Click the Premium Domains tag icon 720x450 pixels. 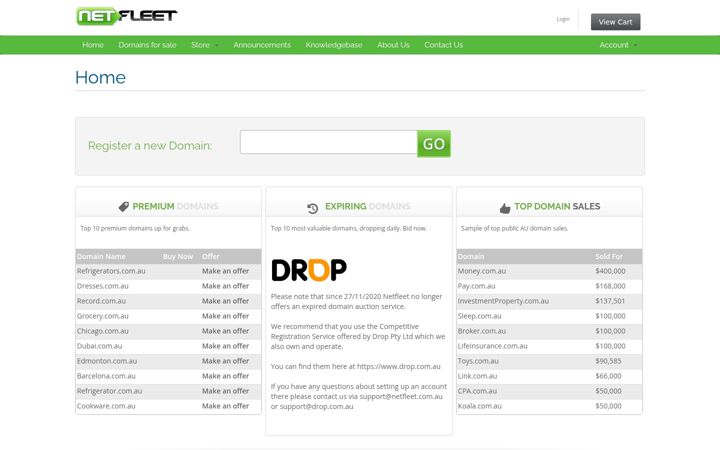(124, 207)
